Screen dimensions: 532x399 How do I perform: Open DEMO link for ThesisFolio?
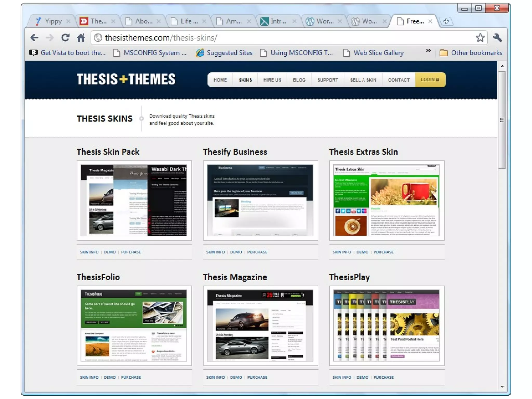[x=110, y=377]
